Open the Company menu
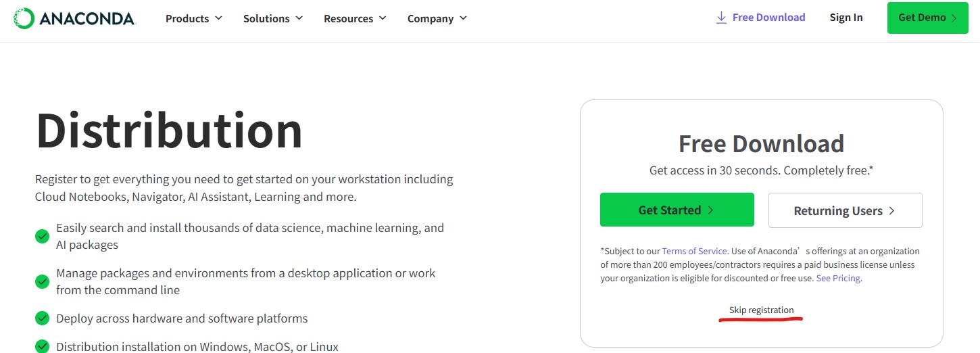The height and width of the screenshot is (353, 980). [x=437, y=18]
